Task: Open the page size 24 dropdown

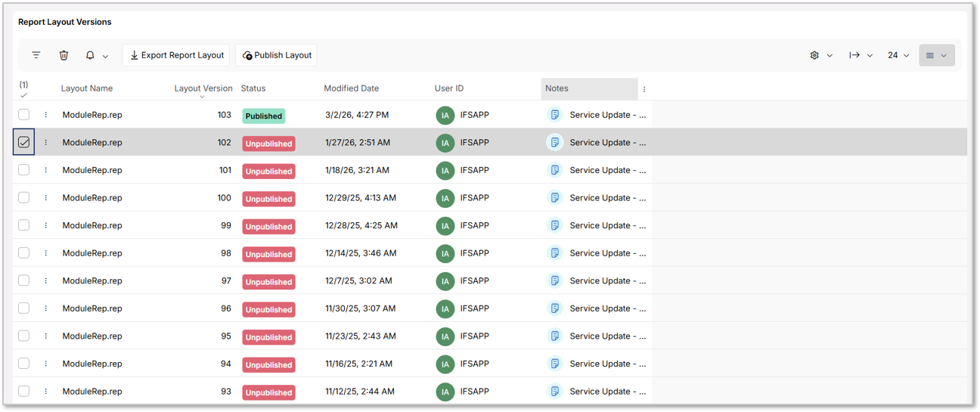Action: click(x=898, y=55)
